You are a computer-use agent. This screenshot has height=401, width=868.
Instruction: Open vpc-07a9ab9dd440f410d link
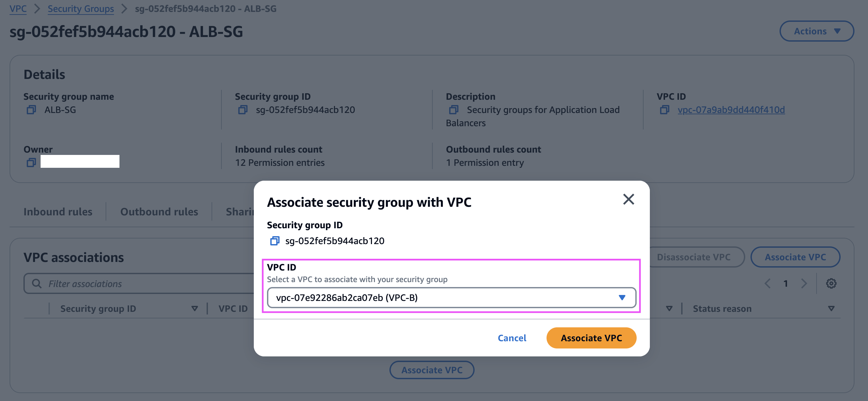[731, 110]
